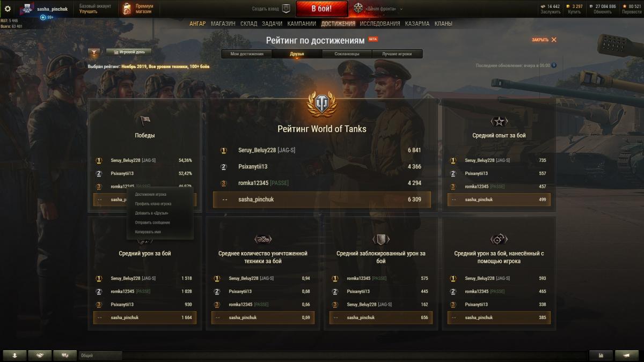Open the Игровой день period dropdown
644x362 pixels.
(x=129, y=52)
